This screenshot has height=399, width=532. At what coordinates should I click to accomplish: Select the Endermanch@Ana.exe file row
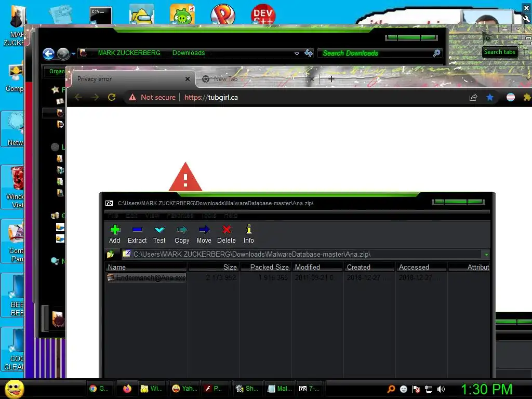click(147, 277)
